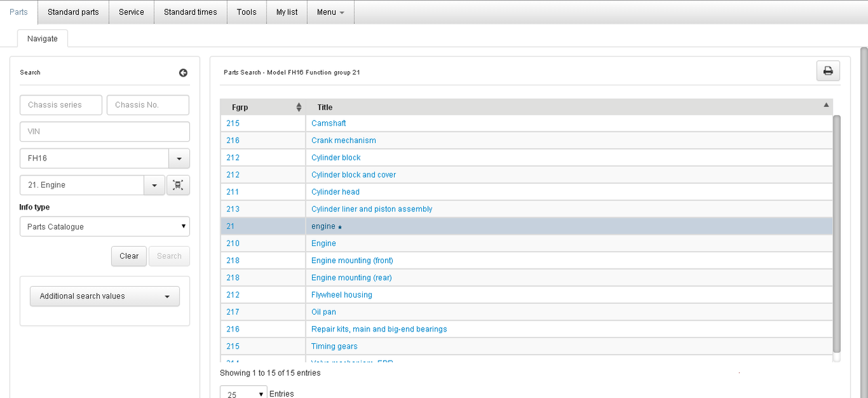
Task: Open the Oil pan link
Action: click(323, 312)
